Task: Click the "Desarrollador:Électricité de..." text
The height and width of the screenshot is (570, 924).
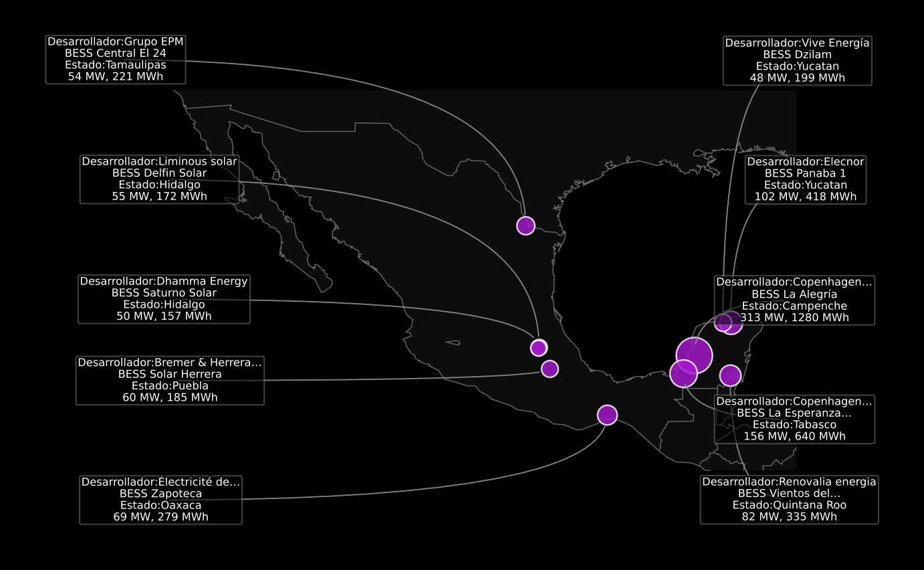Action: pyautogui.click(x=160, y=482)
